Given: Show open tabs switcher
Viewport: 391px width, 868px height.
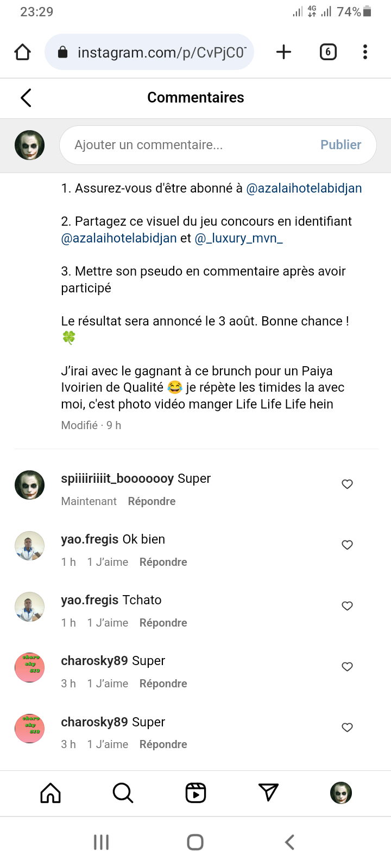Looking at the screenshot, I should point(328,52).
